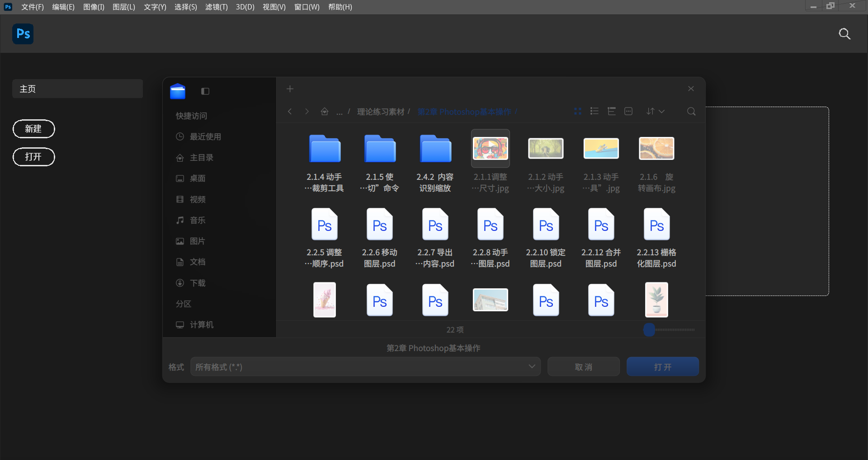Image resolution: width=868 pixels, height=460 pixels.
Task: Go forward with the right arrow
Action: point(307,111)
